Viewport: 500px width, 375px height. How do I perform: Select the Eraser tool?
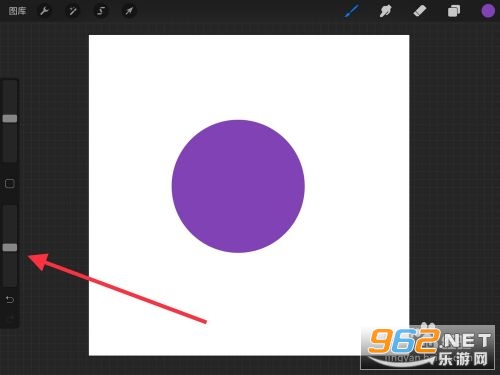(420, 11)
